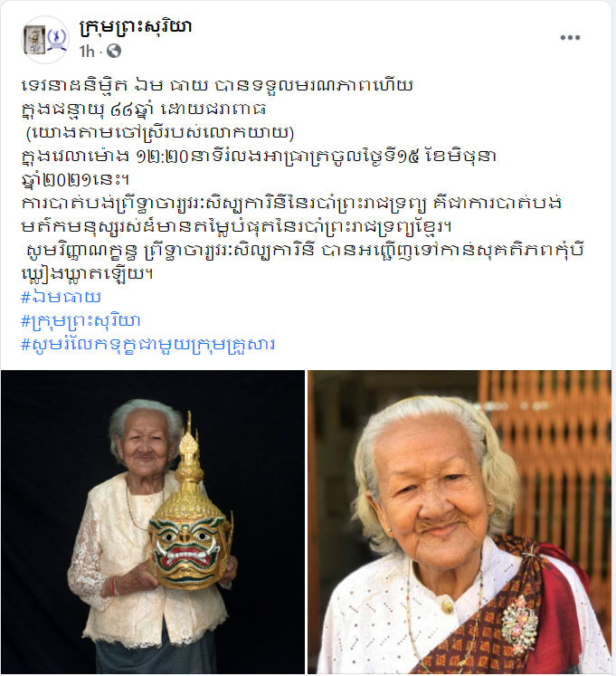Open the three-dot post options menu

click(570, 37)
